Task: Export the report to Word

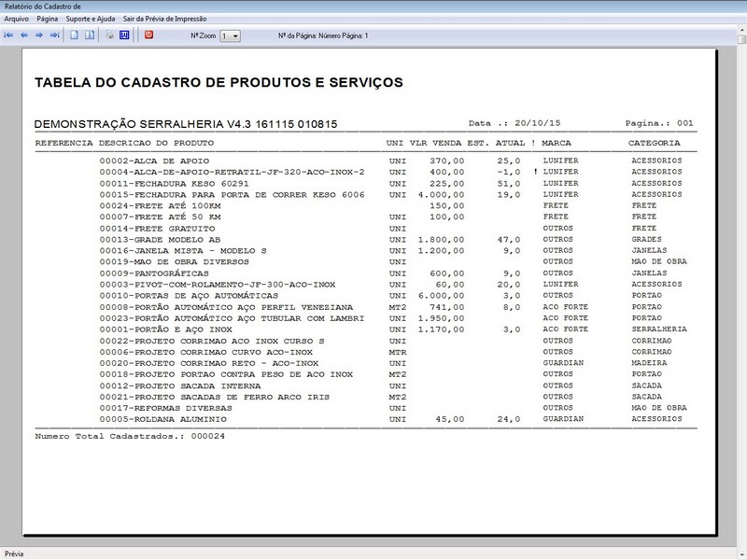Action: (126, 35)
